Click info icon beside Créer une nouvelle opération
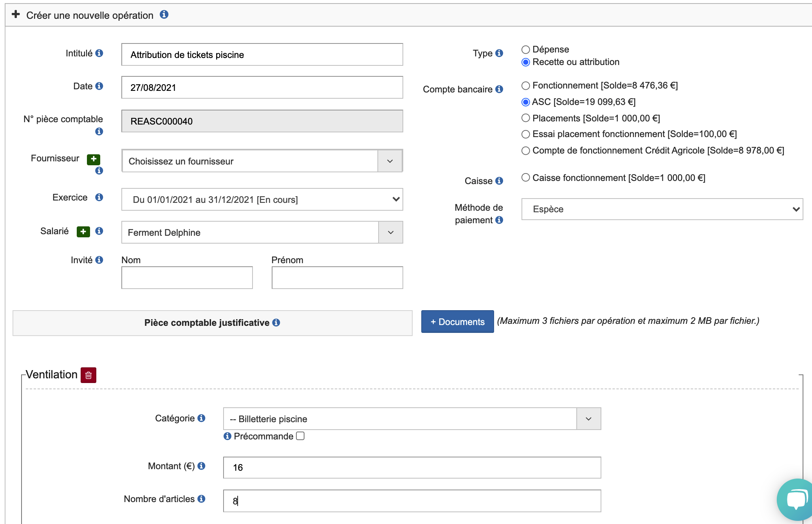The height and width of the screenshot is (524, 812). pyautogui.click(x=164, y=15)
